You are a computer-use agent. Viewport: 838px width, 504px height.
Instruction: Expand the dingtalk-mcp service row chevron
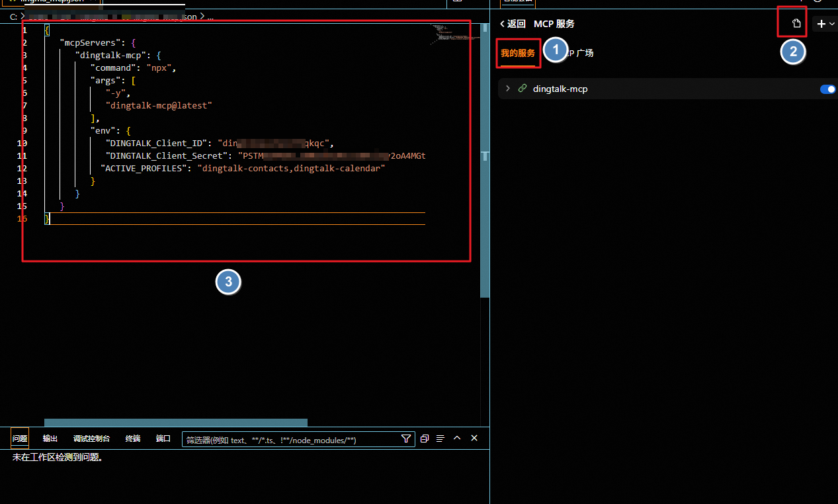507,89
